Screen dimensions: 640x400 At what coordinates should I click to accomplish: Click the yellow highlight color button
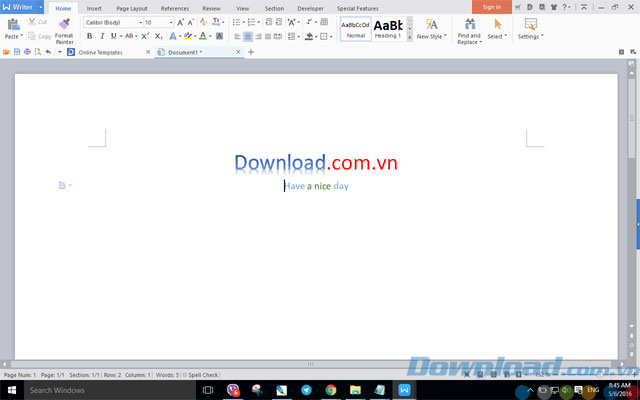click(x=188, y=36)
